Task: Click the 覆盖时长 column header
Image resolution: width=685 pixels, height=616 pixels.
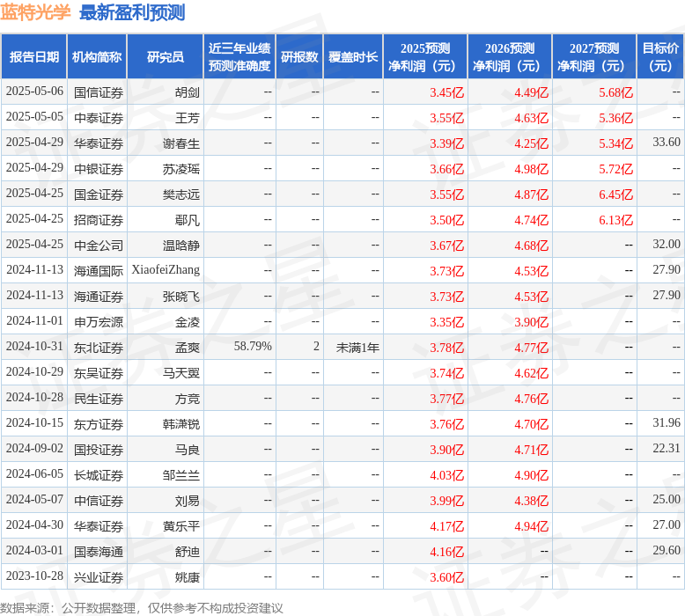Action: tap(353, 56)
